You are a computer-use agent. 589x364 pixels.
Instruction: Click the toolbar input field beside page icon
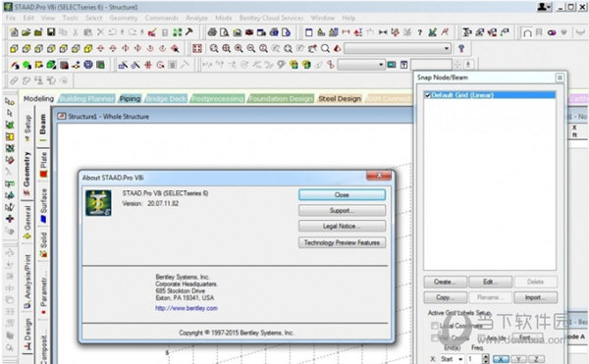coord(432,65)
